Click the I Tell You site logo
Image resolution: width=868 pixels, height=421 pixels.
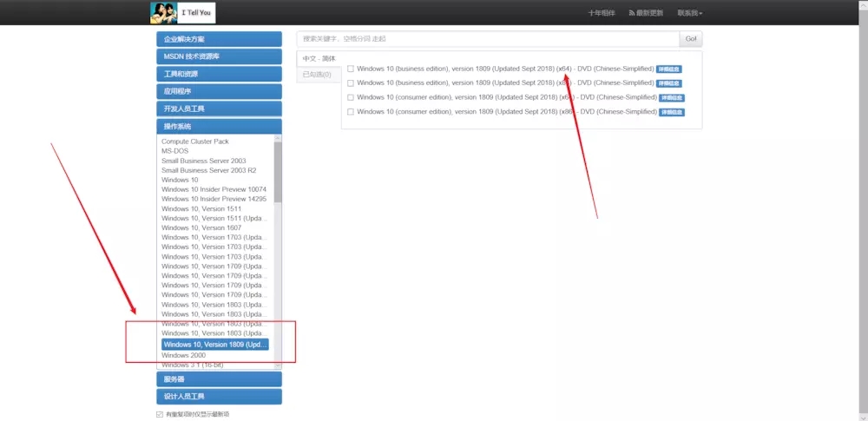[x=182, y=13]
